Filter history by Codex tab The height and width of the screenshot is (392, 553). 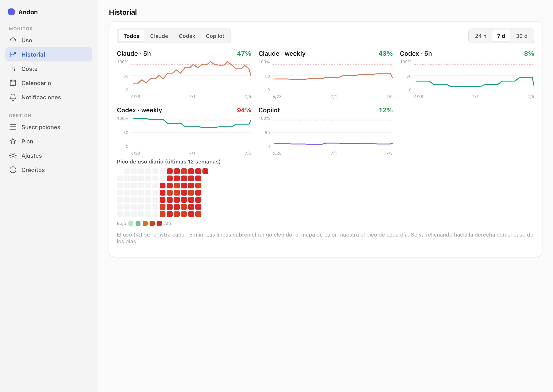click(187, 36)
